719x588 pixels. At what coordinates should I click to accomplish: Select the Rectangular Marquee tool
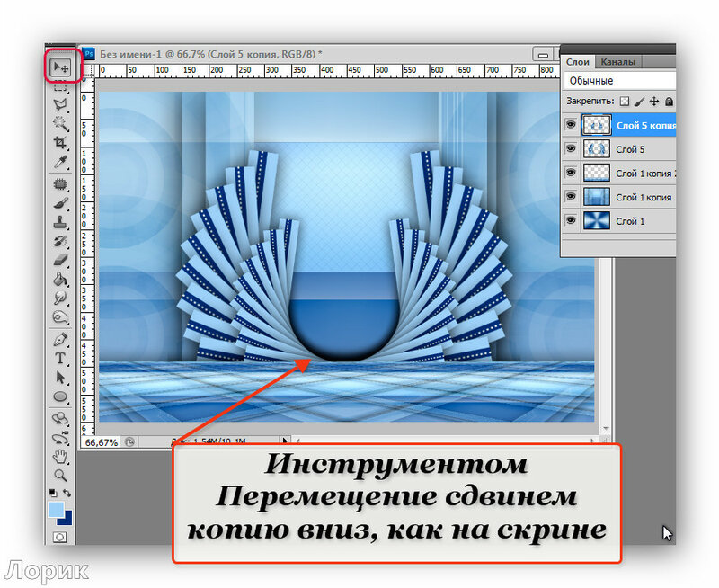(x=60, y=86)
